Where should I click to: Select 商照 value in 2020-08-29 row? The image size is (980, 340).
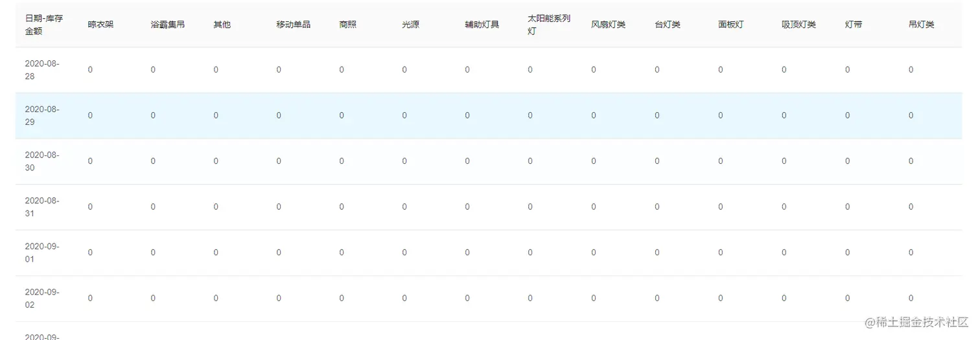[342, 115]
